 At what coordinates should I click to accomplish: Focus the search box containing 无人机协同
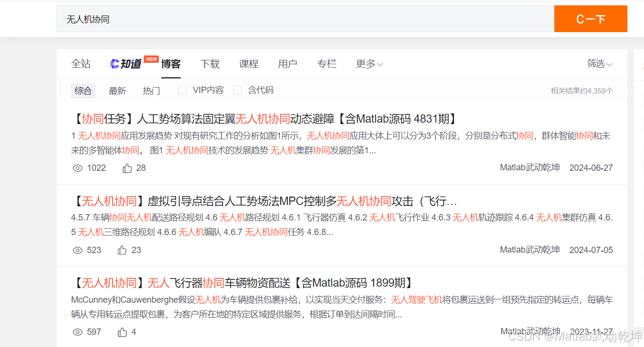(x=305, y=19)
